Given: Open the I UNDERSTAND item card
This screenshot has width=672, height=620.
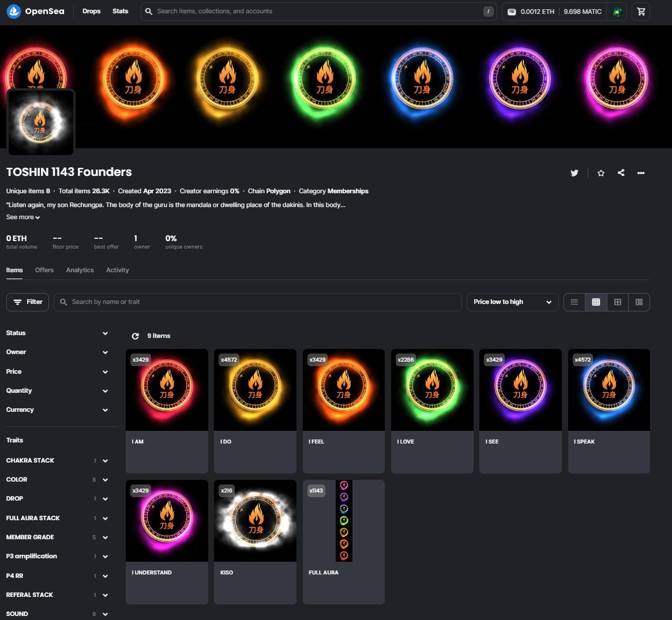Looking at the screenshot, I should pyautogui.click(x=167, y=542).
